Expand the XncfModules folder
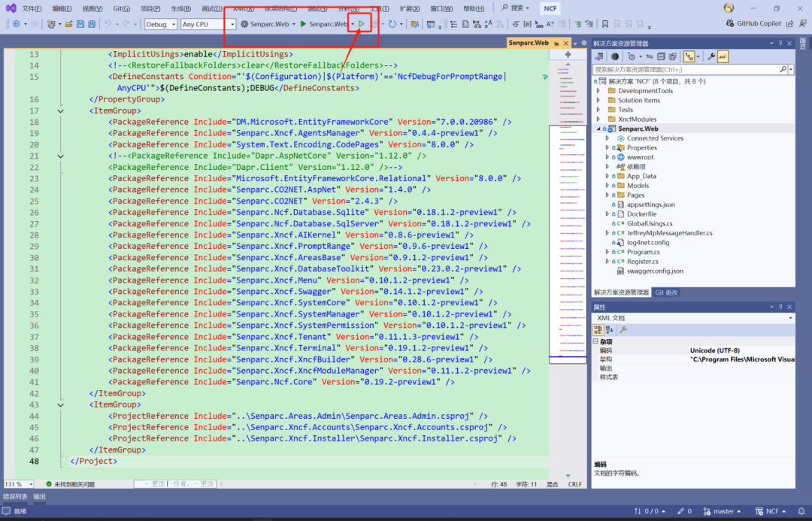The width and height of the screenshot is (812, 521). tap(598, 119)
